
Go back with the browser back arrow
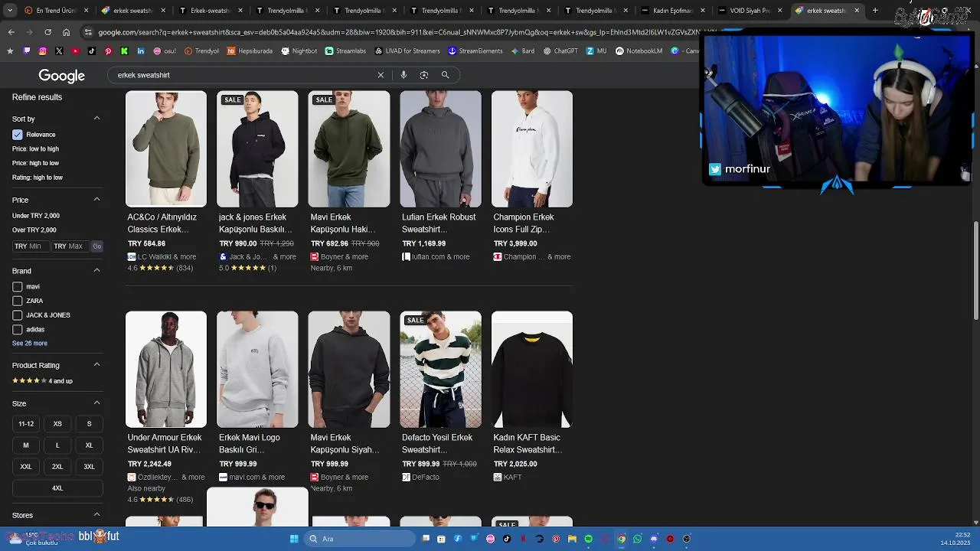point(11,32)
